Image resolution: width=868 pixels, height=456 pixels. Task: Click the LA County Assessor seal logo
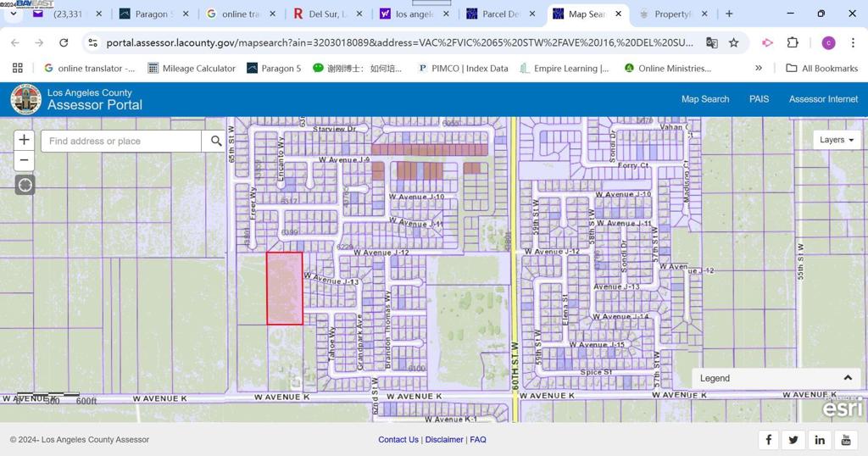pos(25,100)
